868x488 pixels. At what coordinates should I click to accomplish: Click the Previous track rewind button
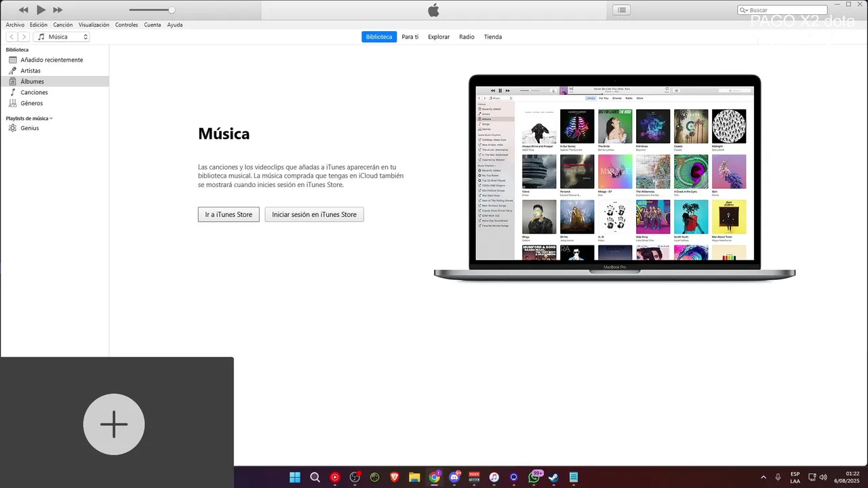coord(24,10)
